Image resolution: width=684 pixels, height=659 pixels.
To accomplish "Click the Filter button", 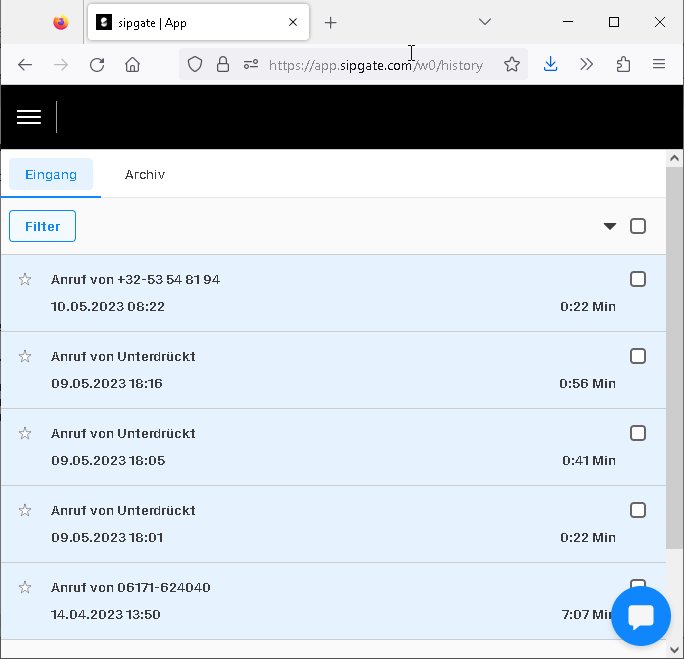I will pos(42,226).
